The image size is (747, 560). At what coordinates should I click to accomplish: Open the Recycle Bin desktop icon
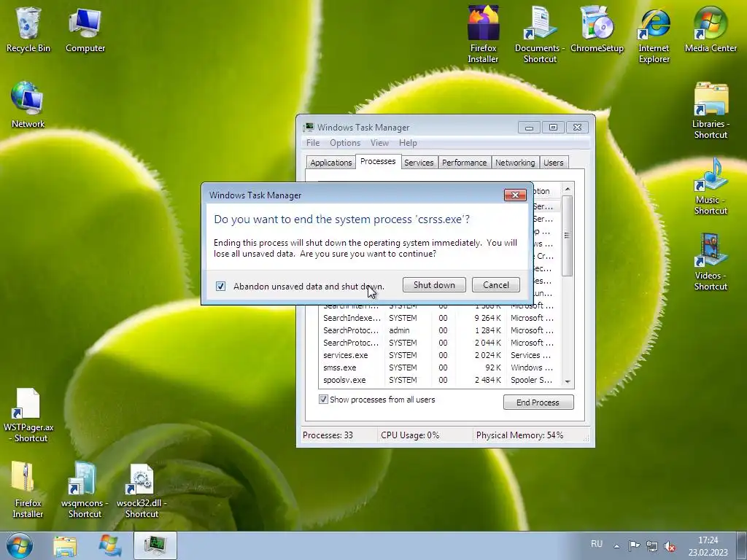pyautogui.click(x=28, y=29)
